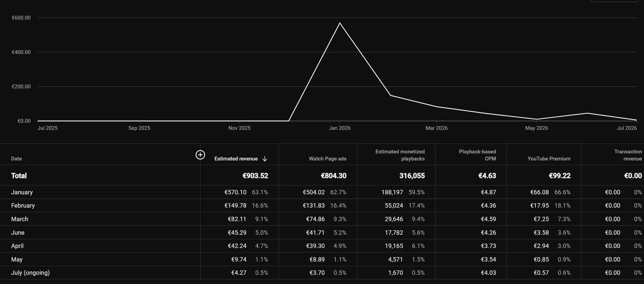644x284 pixels.
Task: Click the May 2026 axis label
Action: [x=536, y=128]
